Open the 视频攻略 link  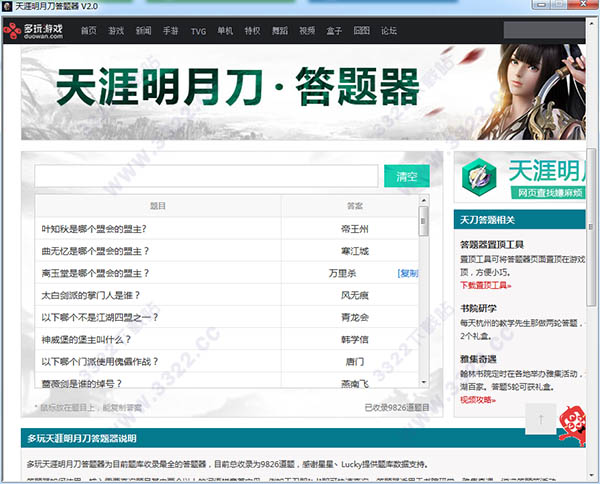coord(476,399)
